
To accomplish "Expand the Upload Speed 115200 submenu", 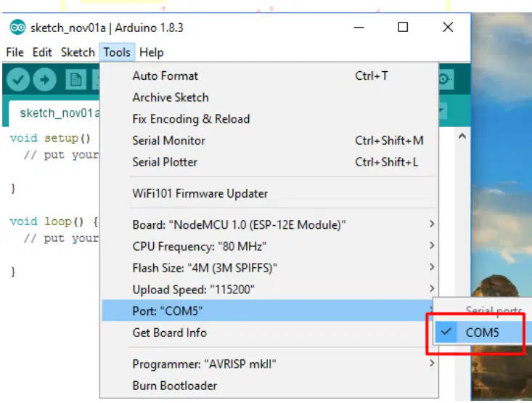I will click(270, 289).
